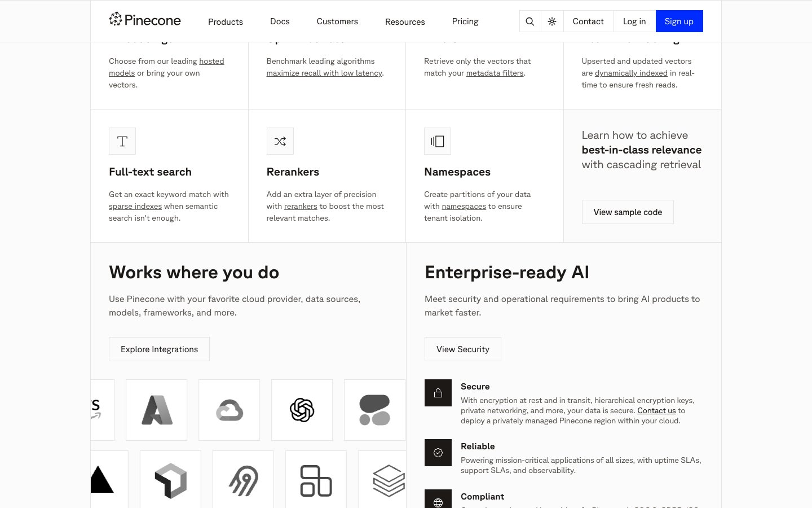This screenshot has width=812, height=508.
Task: Expand the Products menu
Action: click(225, 22)
